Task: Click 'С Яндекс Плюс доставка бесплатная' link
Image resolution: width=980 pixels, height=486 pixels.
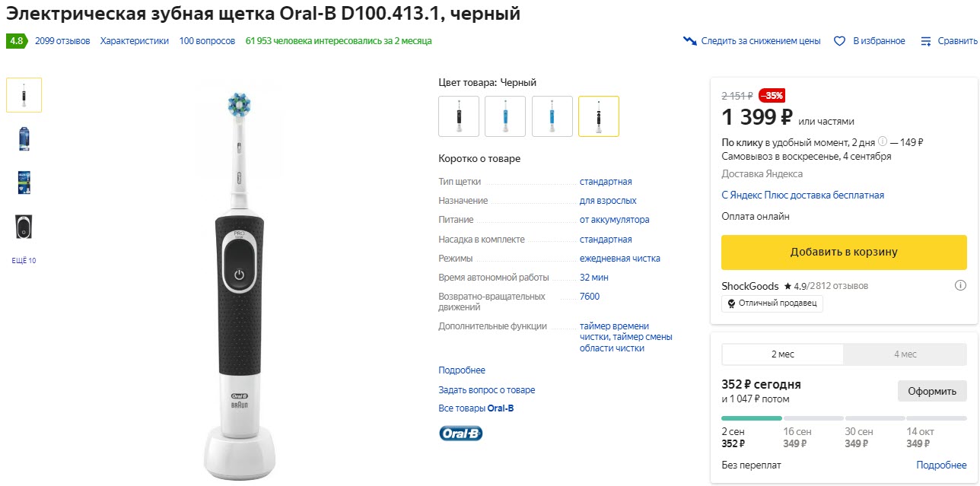Action: tap(802, 195)
